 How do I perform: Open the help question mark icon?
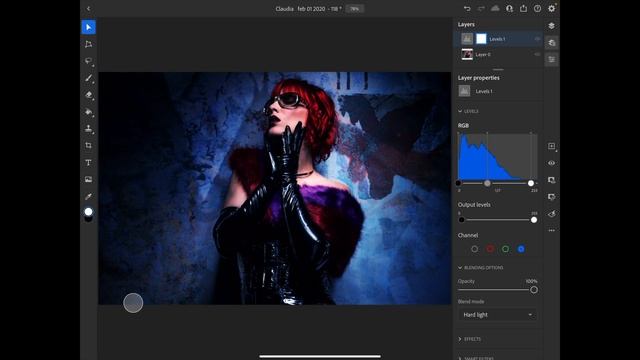pyautogui.click(x=538, y=9)
